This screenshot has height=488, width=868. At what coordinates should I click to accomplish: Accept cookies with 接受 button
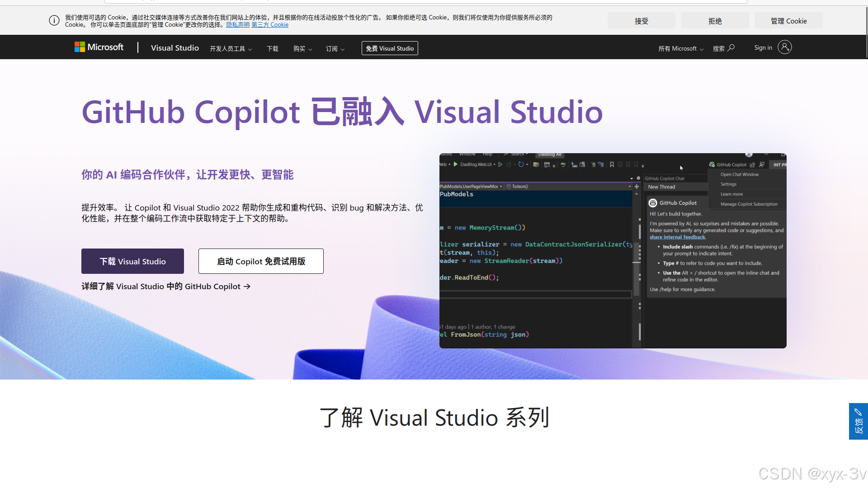tap(642, 21)
